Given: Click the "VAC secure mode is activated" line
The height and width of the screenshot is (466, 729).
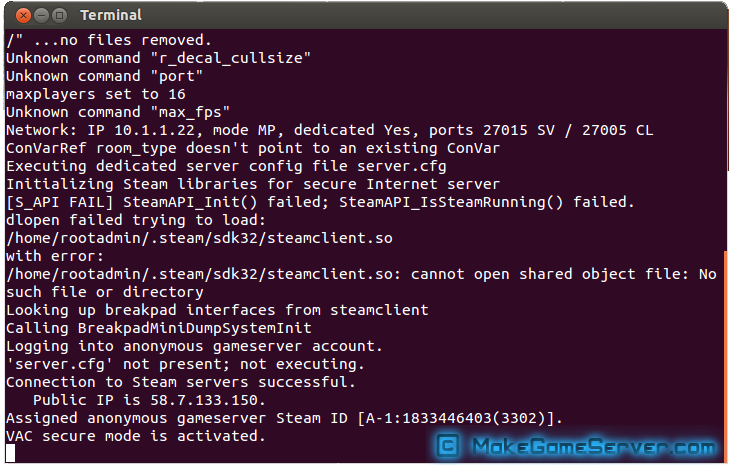Looking at the screenshot, I should pos(136,436).
